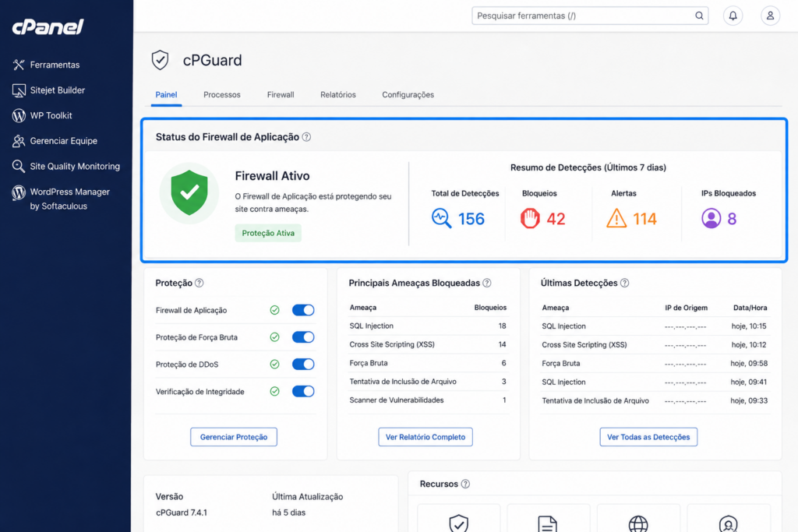Select Tentativa de Inclusão detection at 09:33

point(655,401)
